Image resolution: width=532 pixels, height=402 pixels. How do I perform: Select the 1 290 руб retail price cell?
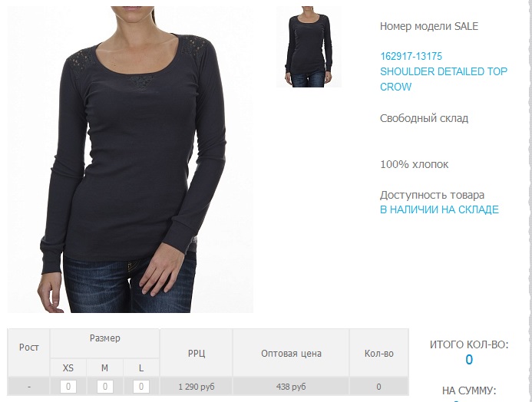click(197, 387)
